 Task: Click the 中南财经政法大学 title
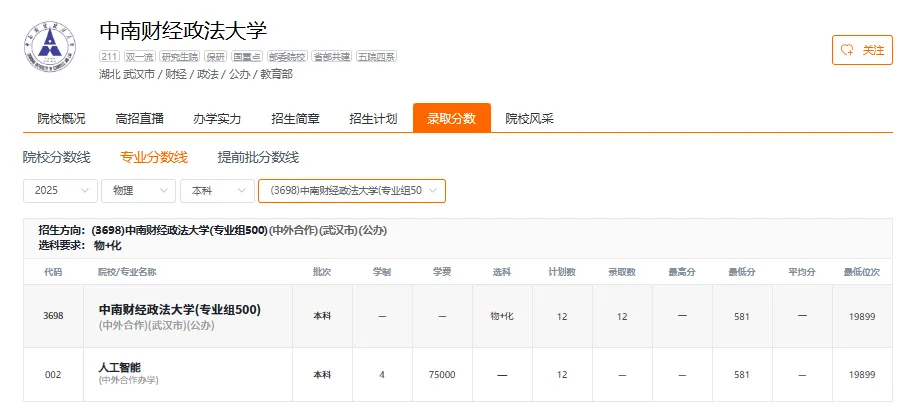tap(183, 30)
